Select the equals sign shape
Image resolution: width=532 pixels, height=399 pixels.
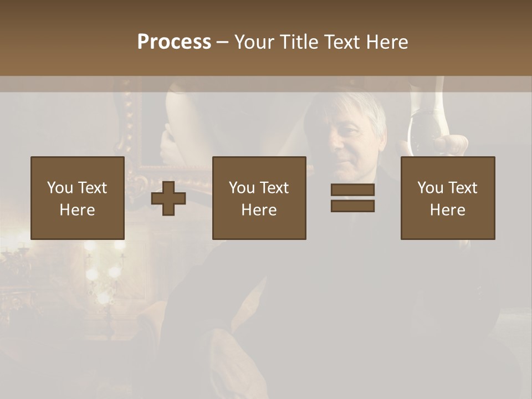pos(352,198)
